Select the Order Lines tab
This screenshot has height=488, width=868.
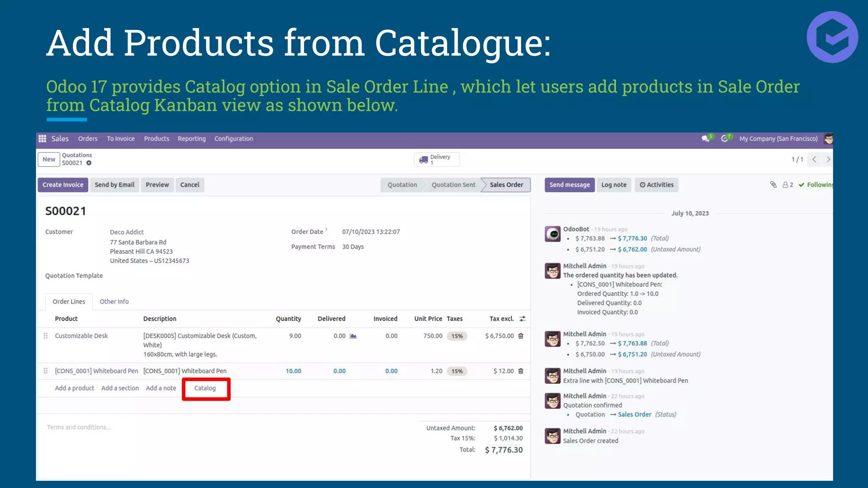69,302
